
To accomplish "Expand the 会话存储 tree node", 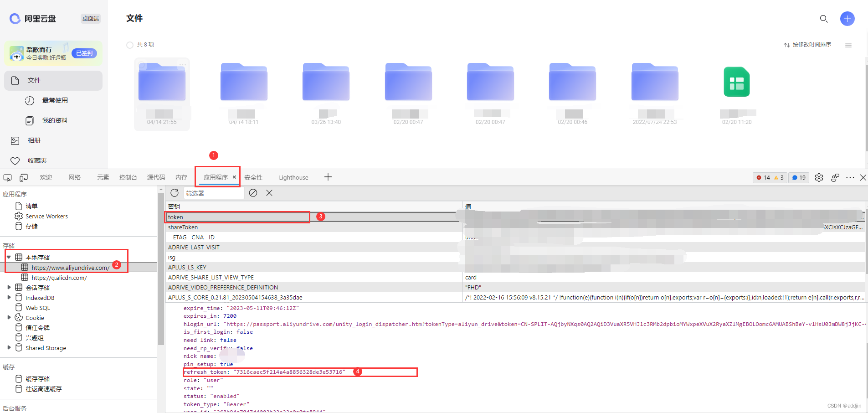I will (9, 287).
